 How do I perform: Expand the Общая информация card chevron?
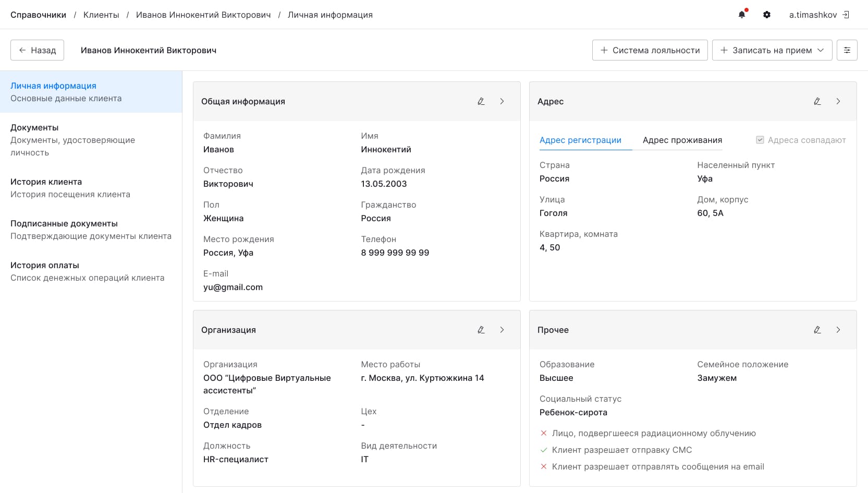[502, 101]
